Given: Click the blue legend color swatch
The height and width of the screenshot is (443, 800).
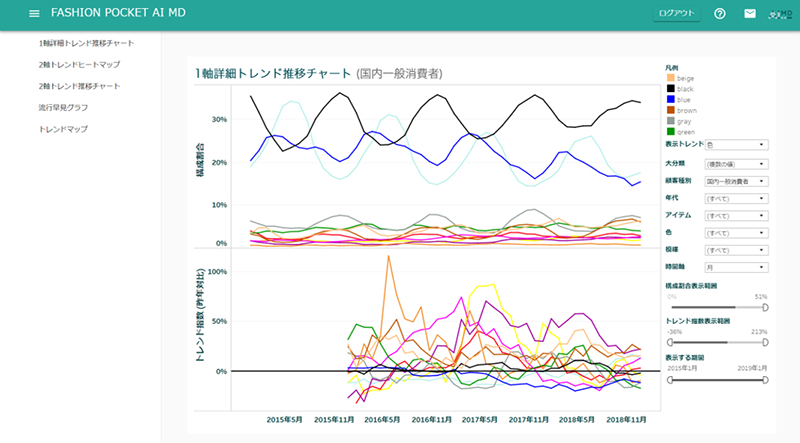Looking at the screenshot, I should tap(670, 99).
